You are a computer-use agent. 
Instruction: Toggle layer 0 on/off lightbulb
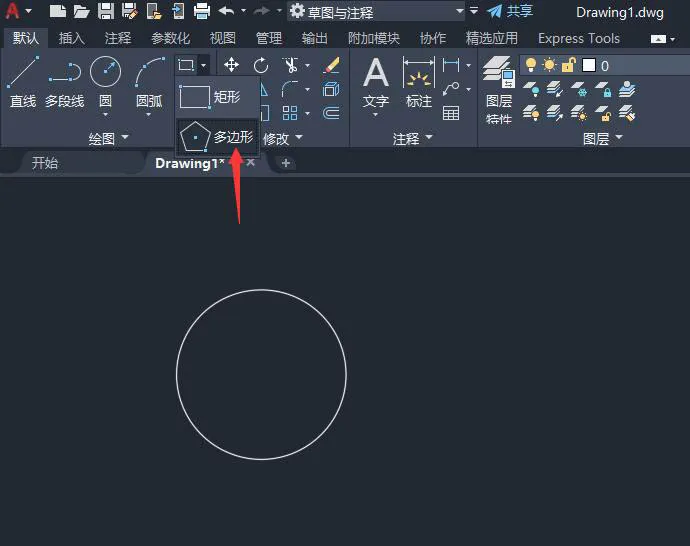531,65
